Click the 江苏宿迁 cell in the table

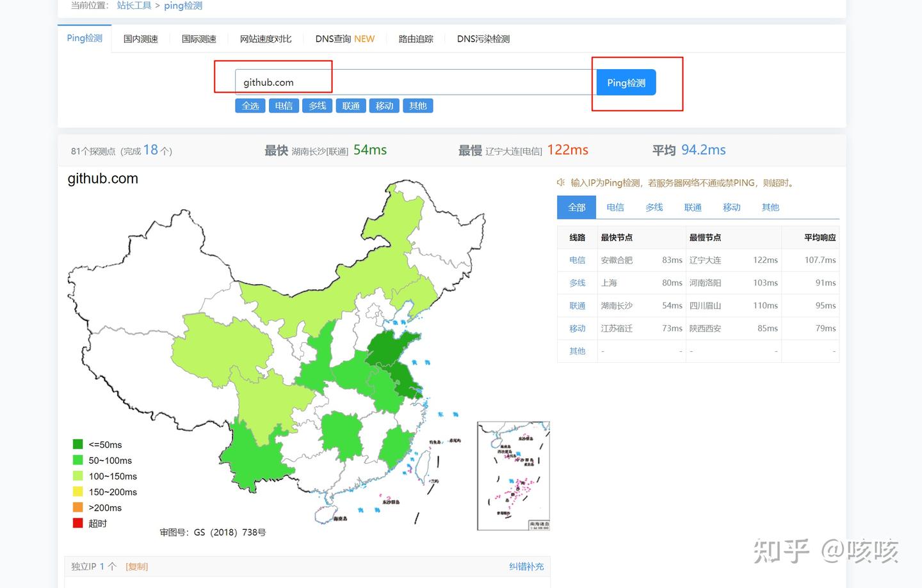(617, 328)
